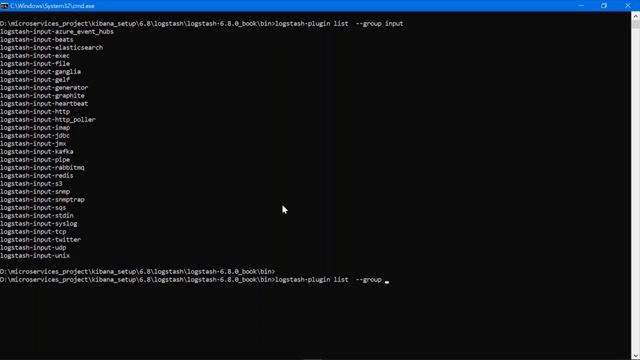The height and width of the screenshot is (360, 640).
Task: Click the line logstash-input-pipe
Action: pyautogui.click(x=35, y=160)
